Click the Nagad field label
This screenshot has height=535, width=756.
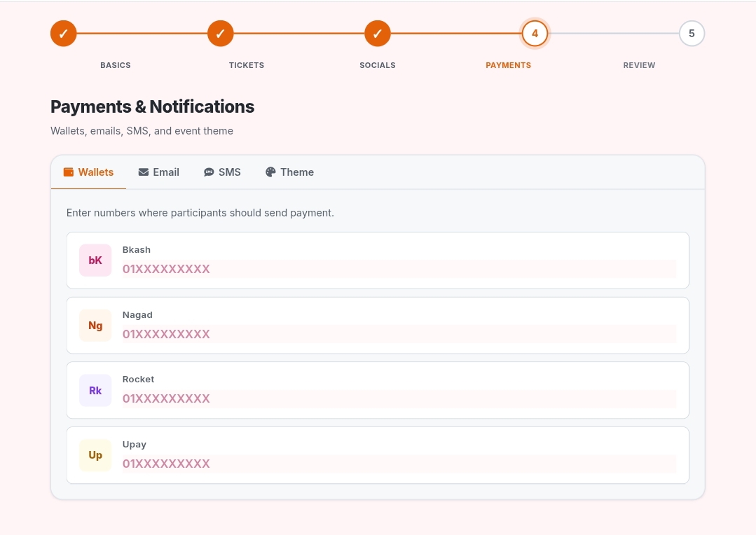tap(137, 314)
